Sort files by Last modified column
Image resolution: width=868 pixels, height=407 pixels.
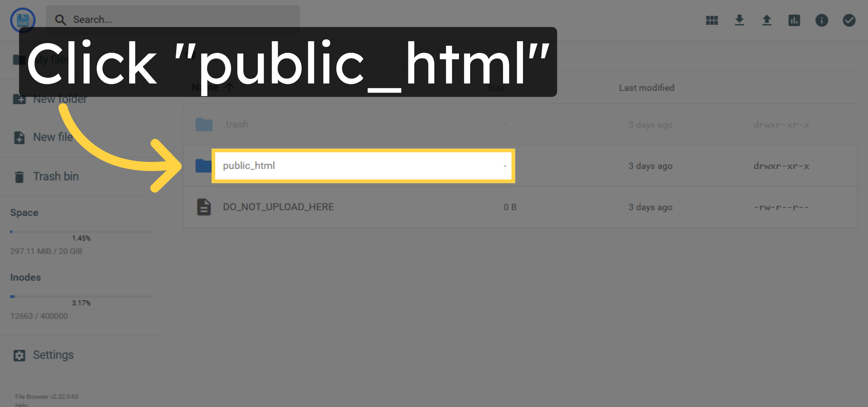pos(646,87)
